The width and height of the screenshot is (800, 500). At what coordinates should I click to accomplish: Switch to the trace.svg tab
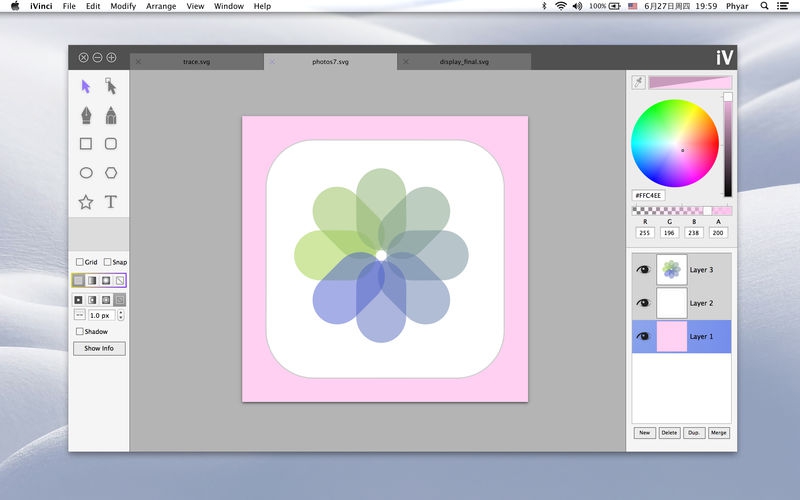click(x=199, y=62)
